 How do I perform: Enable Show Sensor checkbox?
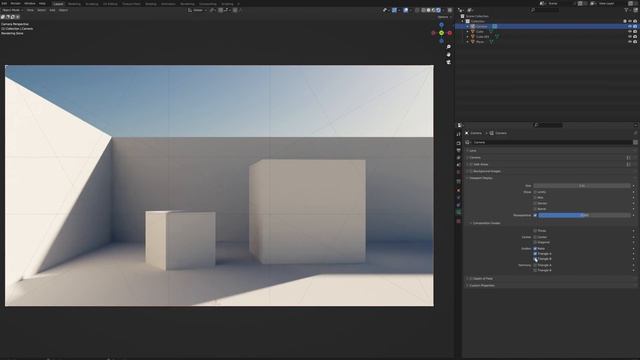[535, 203]
